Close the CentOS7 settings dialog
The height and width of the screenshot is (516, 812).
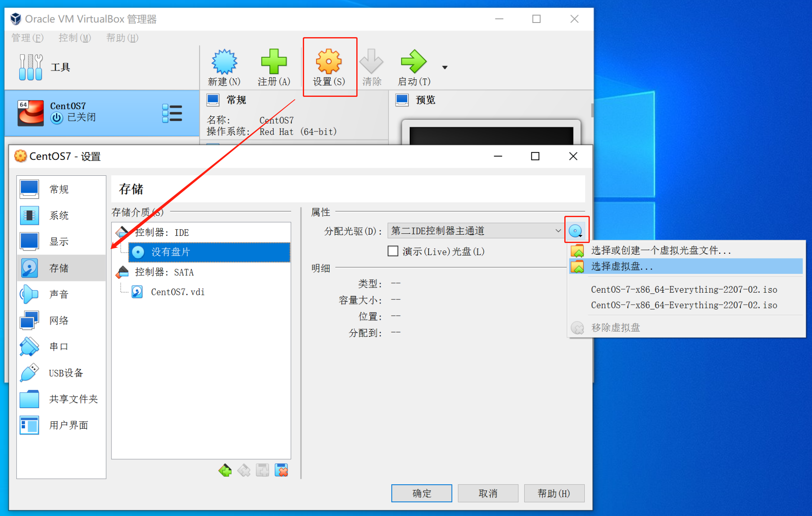(x=573, y=156)
